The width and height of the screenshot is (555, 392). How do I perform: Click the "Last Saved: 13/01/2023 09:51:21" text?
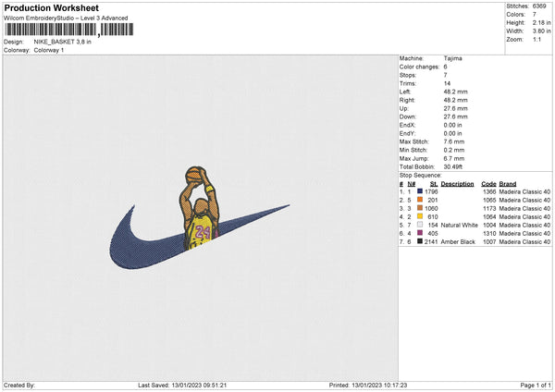pos(182,386)
